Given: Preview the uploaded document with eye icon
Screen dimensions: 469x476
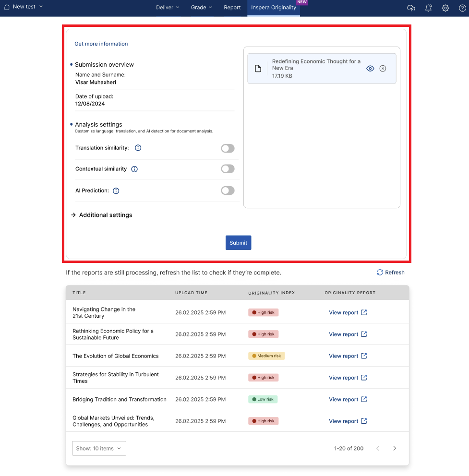Looking at the screenshot, I should pos(370,68).
